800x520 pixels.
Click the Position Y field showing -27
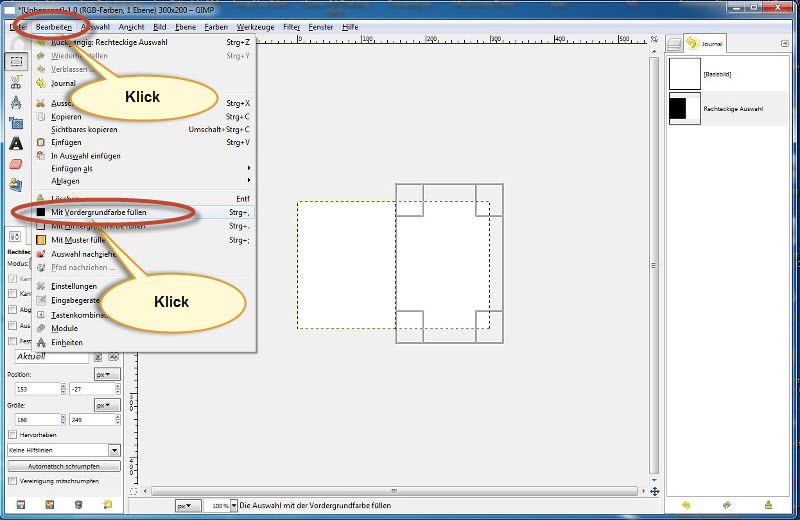tap(92, 389)
